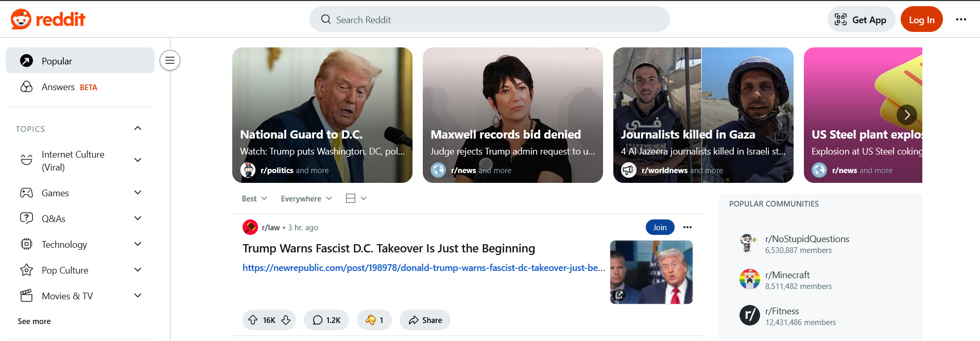The image size is (980, 341).
Task: Expand the Technology topic chevron
Action: point(137,244)
